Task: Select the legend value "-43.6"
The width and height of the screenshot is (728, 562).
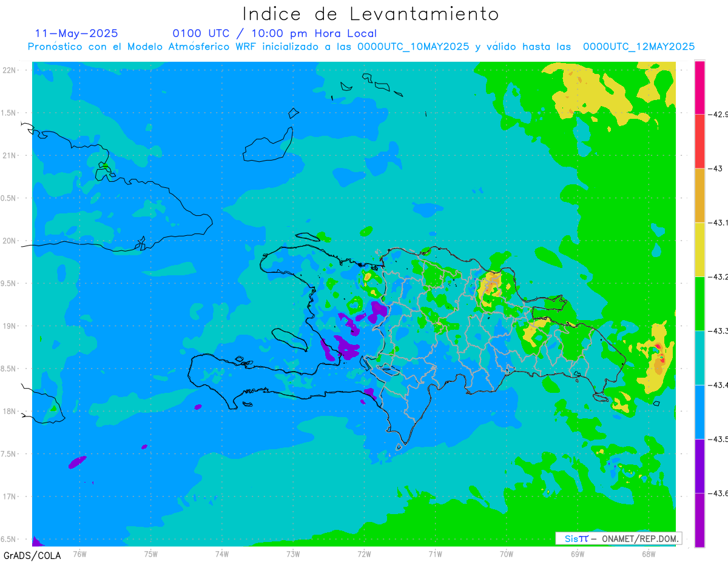Action: [x=718, y=493]
